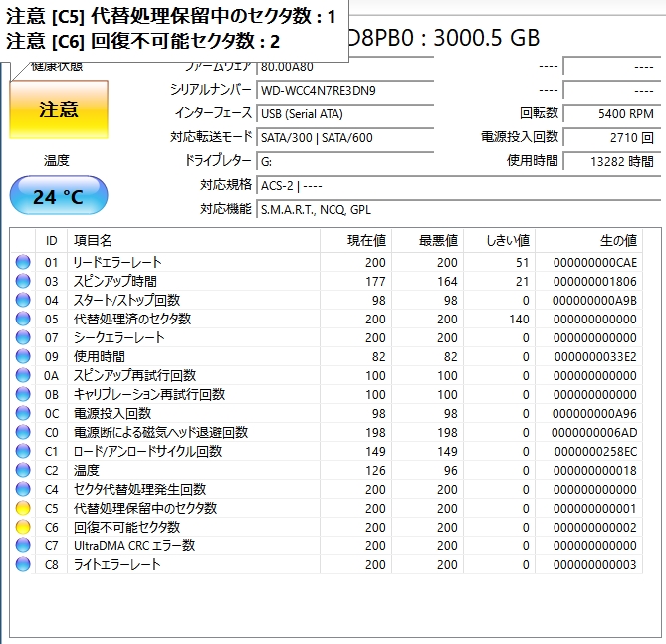Screen dimensions: 666x644
Task: Click the drive letter field G:
Action: [x=344, y=161]
